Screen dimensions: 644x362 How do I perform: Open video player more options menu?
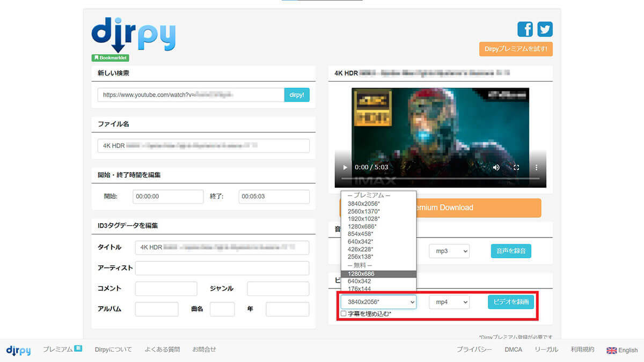click(536, 167)
